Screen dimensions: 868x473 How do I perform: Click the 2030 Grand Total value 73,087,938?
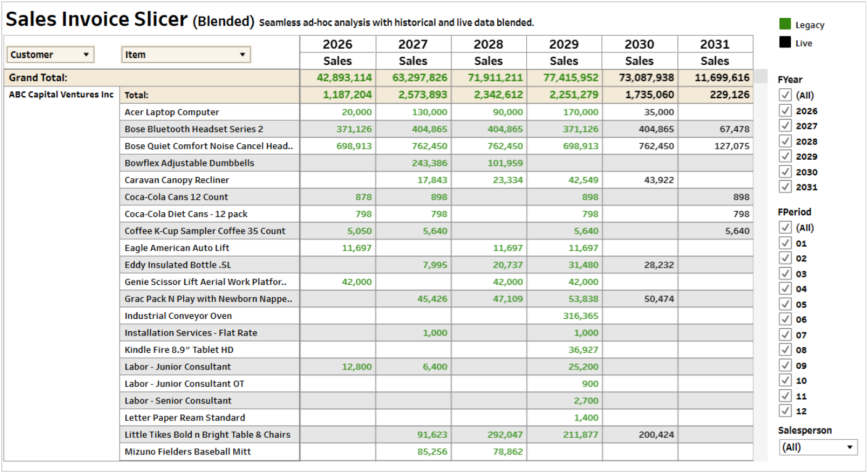639,78
